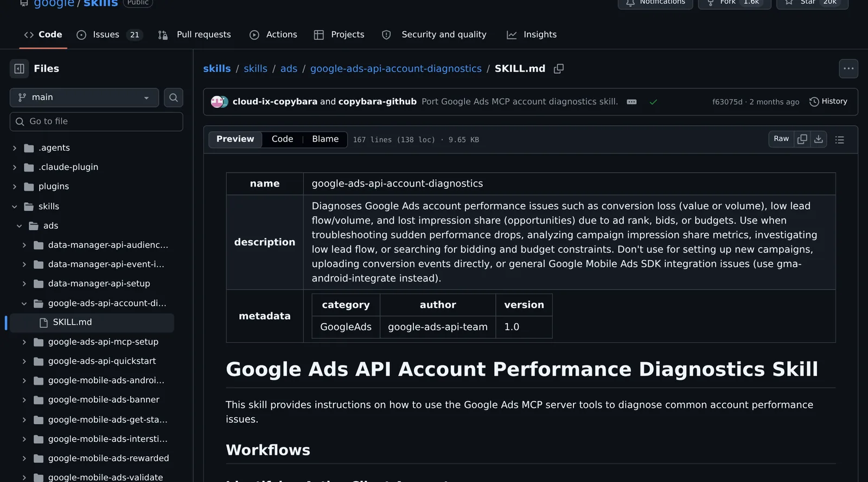Expand google-ads-api-mcp-setup folder
This screenshot has height=482, width=868.
24,342
